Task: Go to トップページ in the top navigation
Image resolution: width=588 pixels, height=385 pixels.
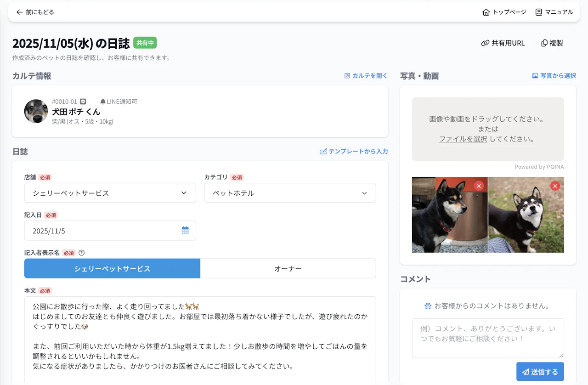Action: (x=504, y=12)
